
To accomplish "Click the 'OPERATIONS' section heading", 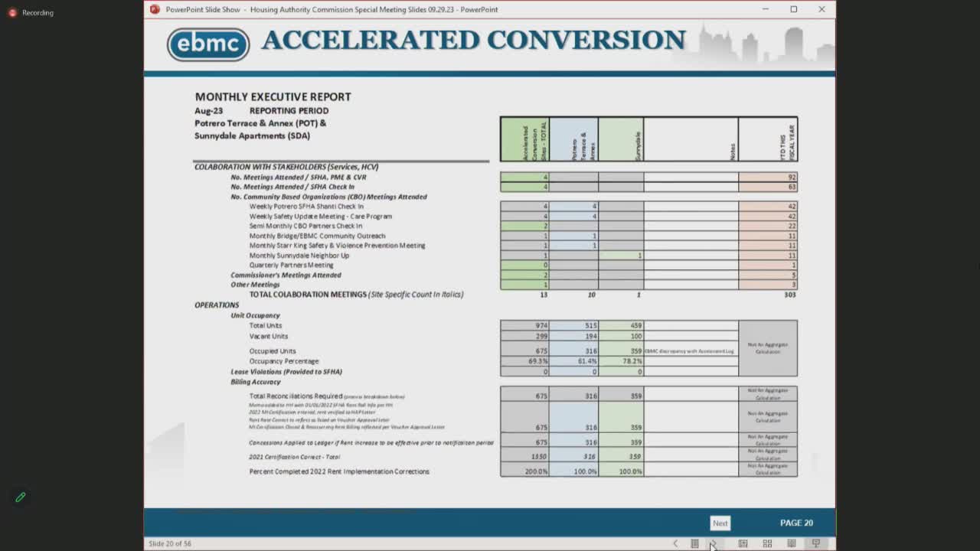I will tap(217, 305).
